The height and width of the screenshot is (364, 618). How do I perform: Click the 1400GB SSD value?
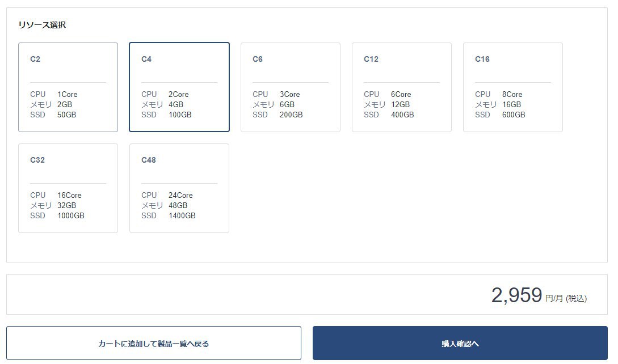182,215
